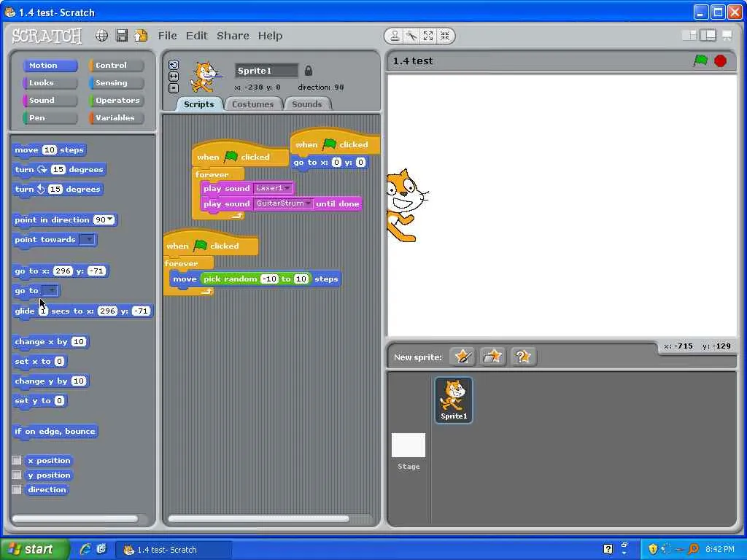Switch to the Sounds tab
Viewport: 747px width, 560px height.
pos(307,104)
